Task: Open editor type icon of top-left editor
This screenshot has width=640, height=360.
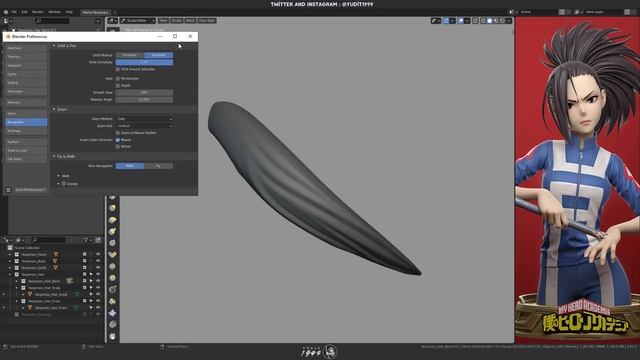Action: [7, 20]
